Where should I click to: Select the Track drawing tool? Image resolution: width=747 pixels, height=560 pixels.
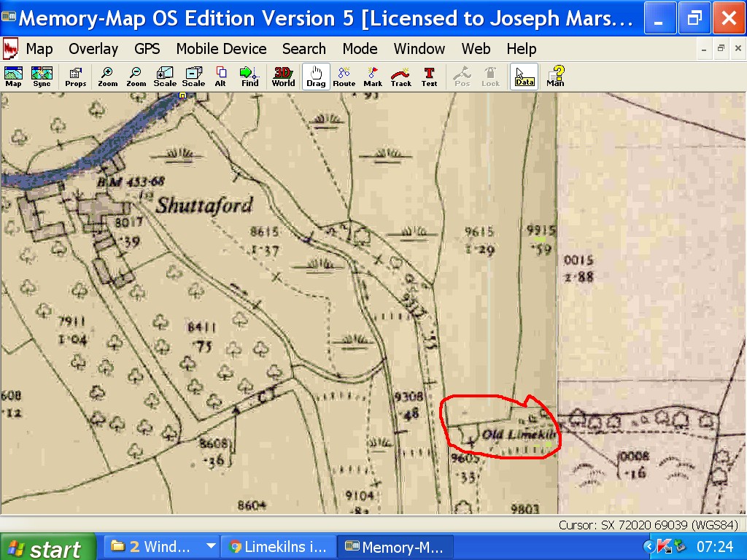(400, 77)
